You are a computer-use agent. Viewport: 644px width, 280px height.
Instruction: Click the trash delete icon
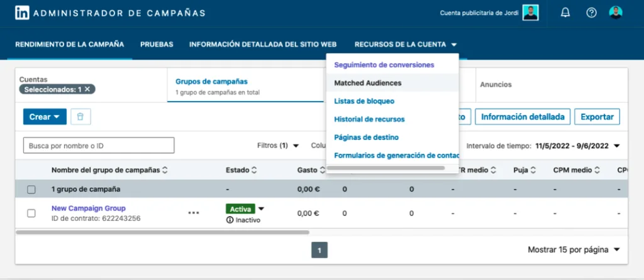tap(80, 117)
